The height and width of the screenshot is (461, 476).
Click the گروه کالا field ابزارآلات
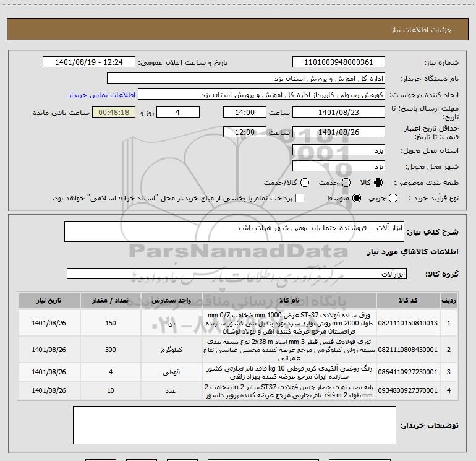[237, 274]
